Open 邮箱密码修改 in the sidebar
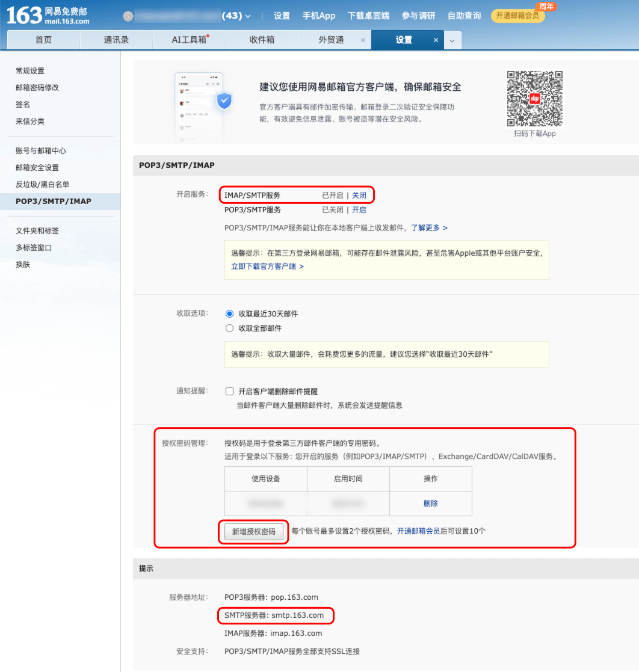This screenshot has height=672, width=639. coord(37,87)
